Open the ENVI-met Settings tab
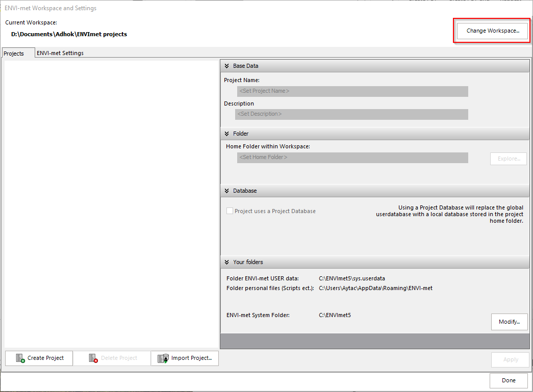 pyautogui.click(x=60, y=53)
